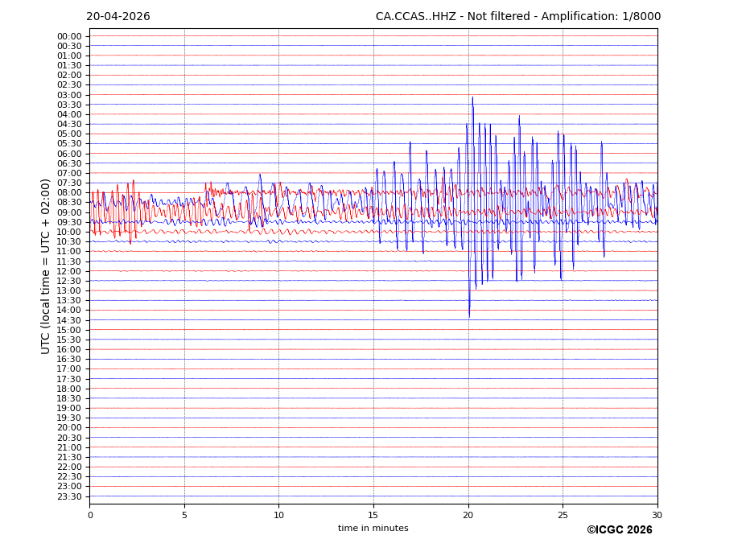Select the 14:00 time row label
746x560 pixels.
69,311
